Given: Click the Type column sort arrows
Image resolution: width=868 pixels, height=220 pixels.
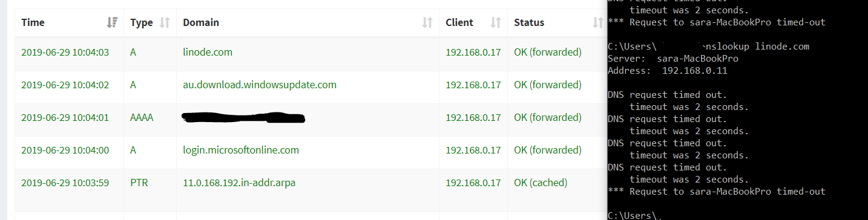Looking at the screenshot, I should pos(165,23).
